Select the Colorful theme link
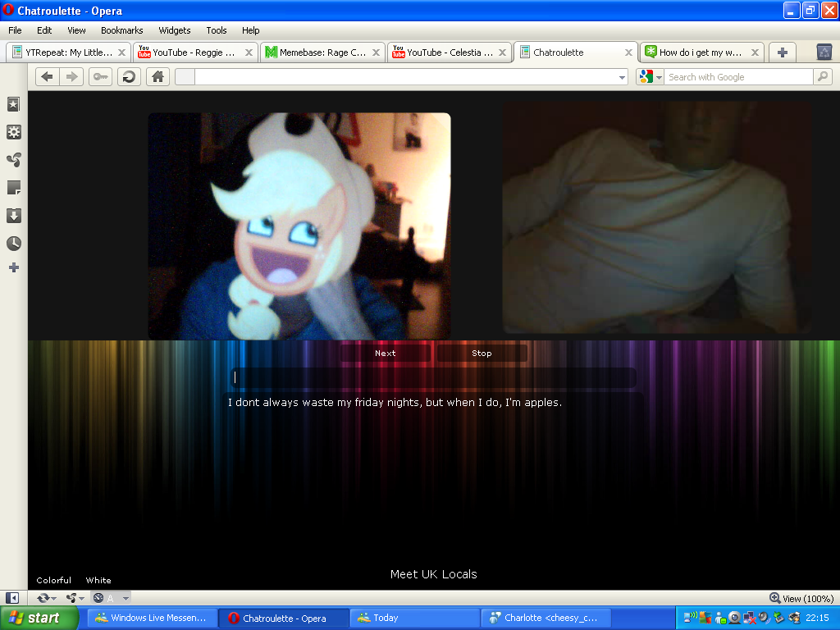Viewport: 840px width, 630px height. point(53,580)
